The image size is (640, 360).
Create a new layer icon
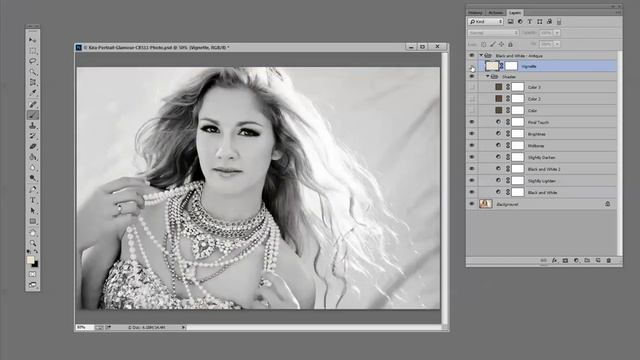click(598, 260)
